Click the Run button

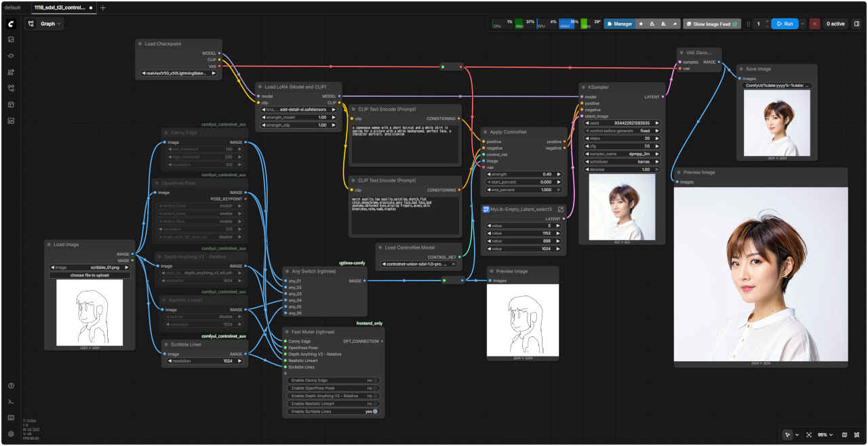tap(784, 24)
